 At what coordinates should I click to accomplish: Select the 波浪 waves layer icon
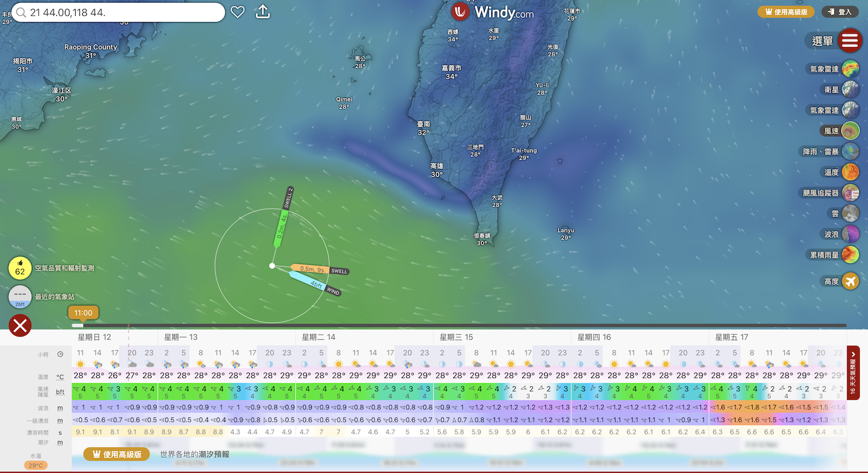[850, 234]
